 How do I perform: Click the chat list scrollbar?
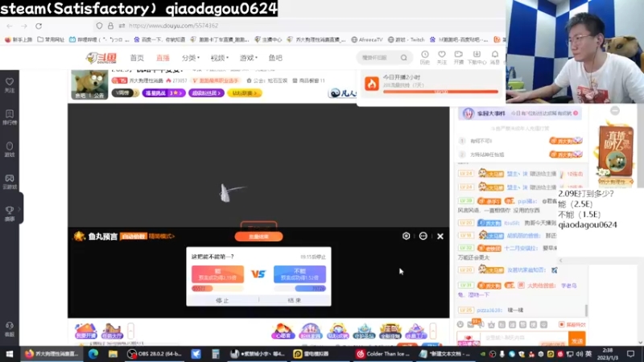586,311
